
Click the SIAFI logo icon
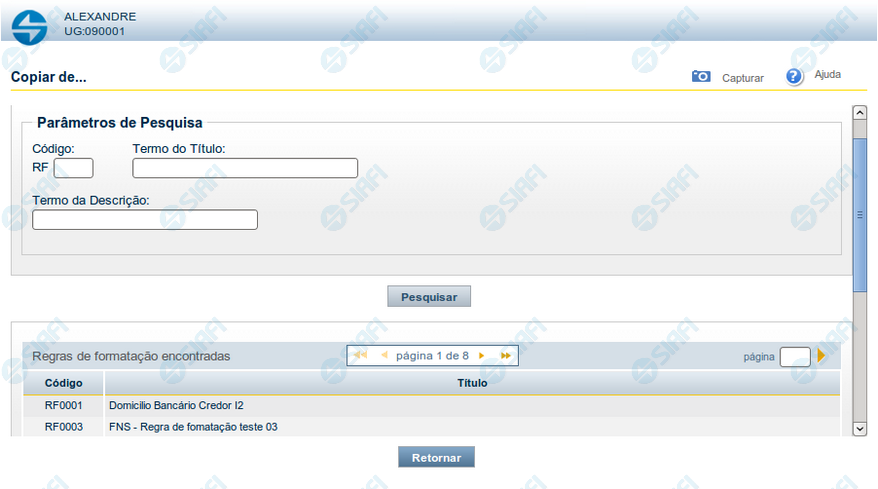29,25
